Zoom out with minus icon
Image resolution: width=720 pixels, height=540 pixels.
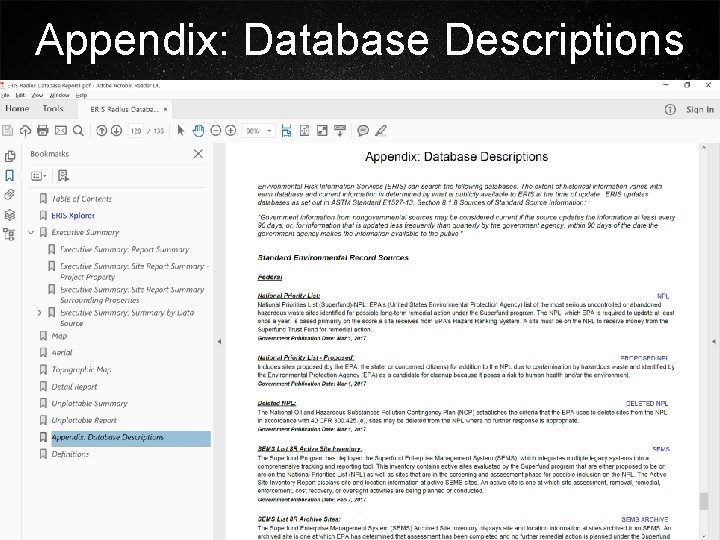[215, 131]
